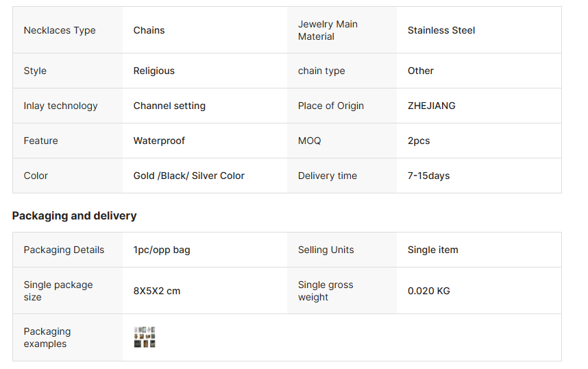Click the Waterproof feature value
The image size is (588, 369).
(x=159, y=141)
